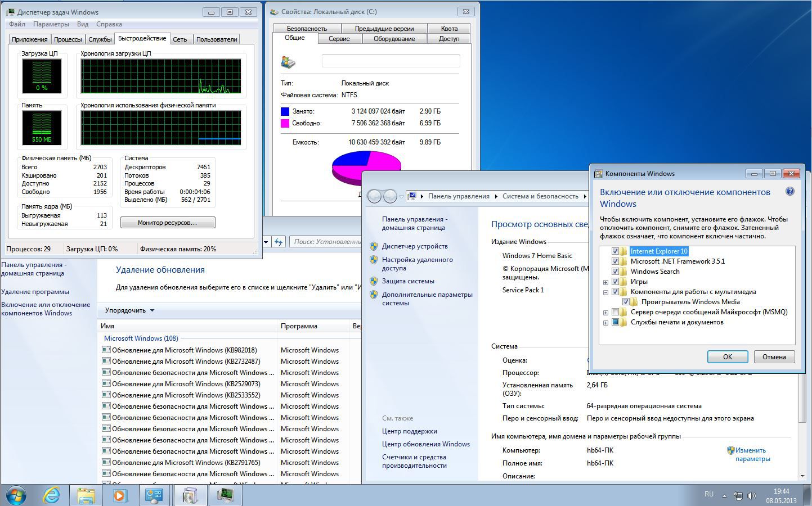Collapse Компоненты для работы с мультимедиа node

tap(605, 292)
